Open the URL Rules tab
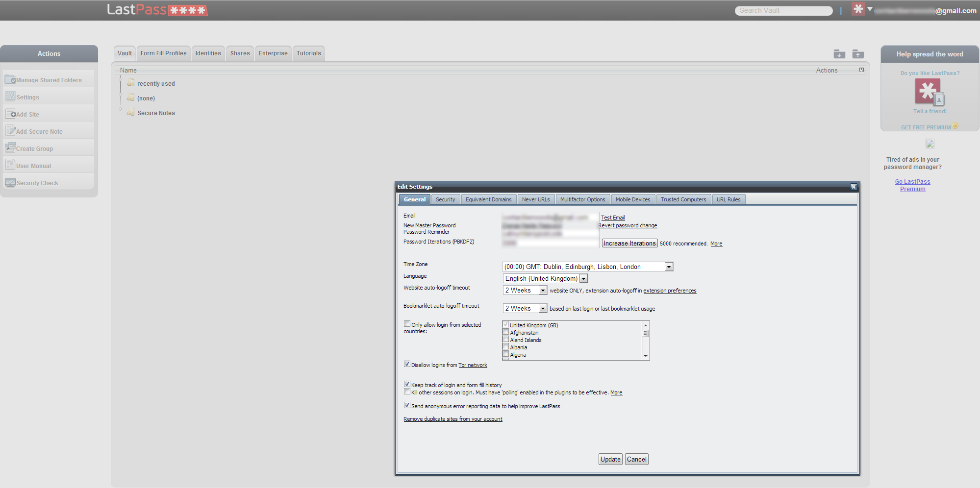 coord(729,199)
